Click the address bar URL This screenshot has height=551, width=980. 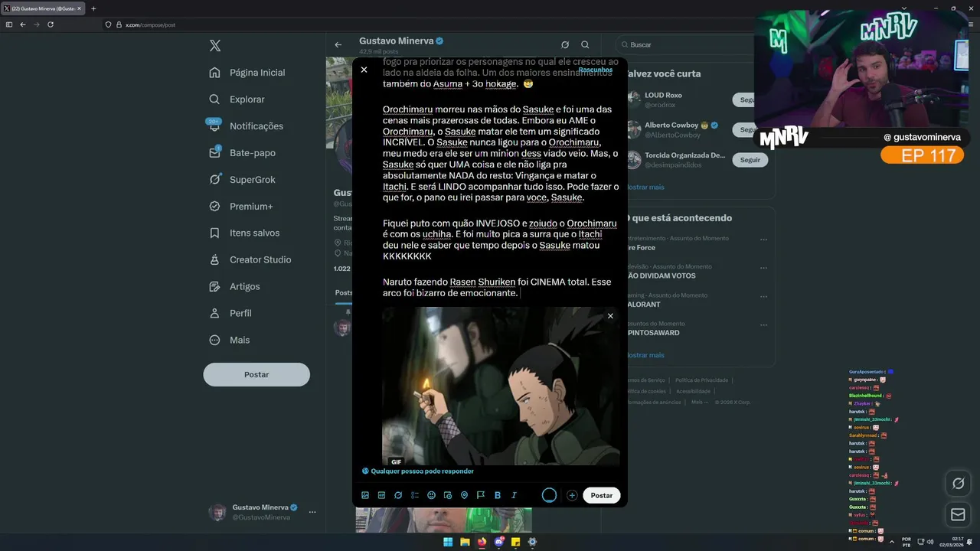click(150, 24)
